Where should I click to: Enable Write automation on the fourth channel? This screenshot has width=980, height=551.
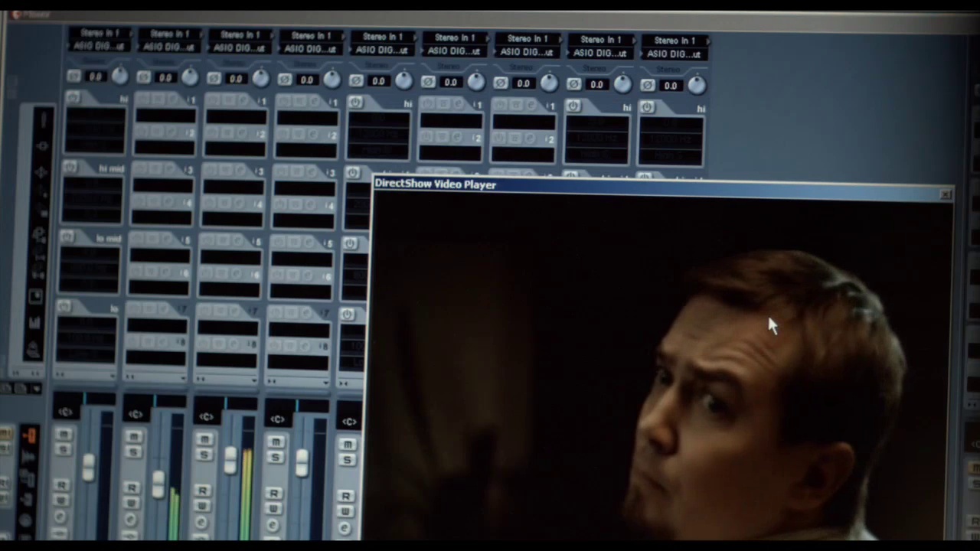[x=273, y=509]
